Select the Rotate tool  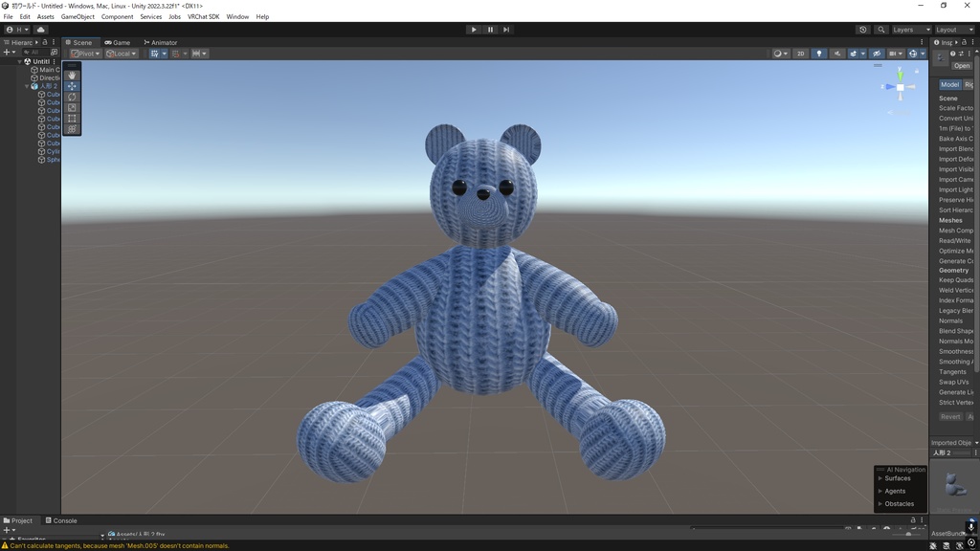tap(72, 97)
